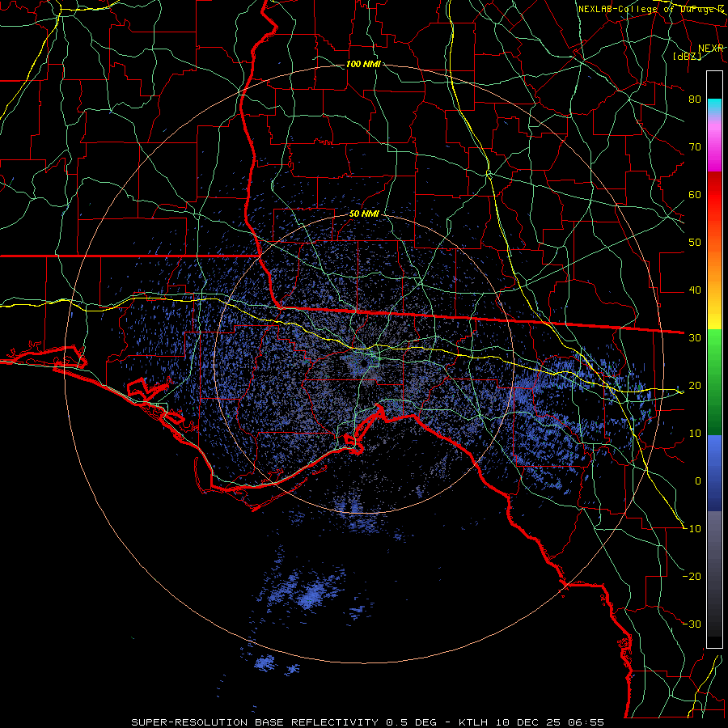Click the -30 dBZ scale value

692,624
